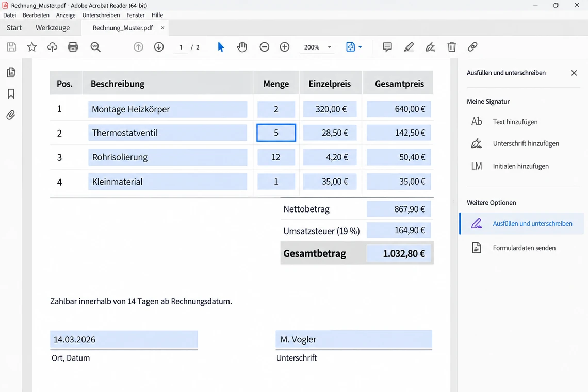
Task: Open the bookmarks sidebar icon
Action: pyautogui.click(x=11, y=94)
